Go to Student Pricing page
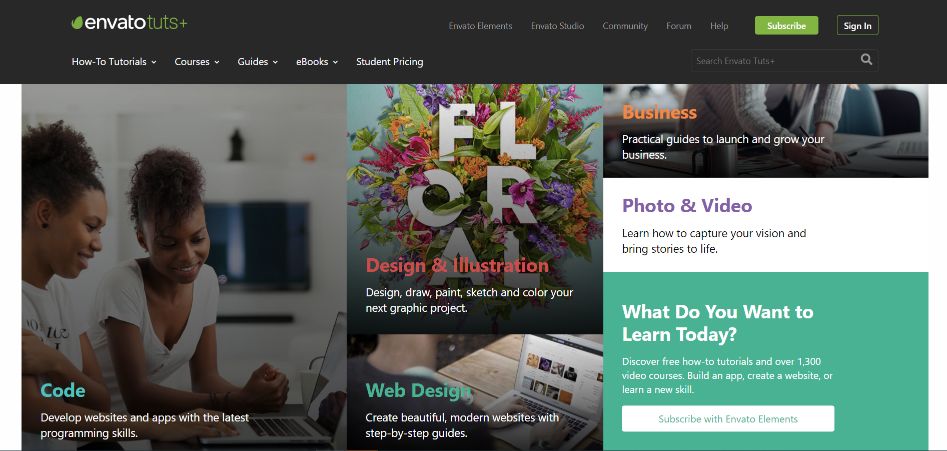The width and height of the screenshot is (947, 451). [x=390, y=62]
